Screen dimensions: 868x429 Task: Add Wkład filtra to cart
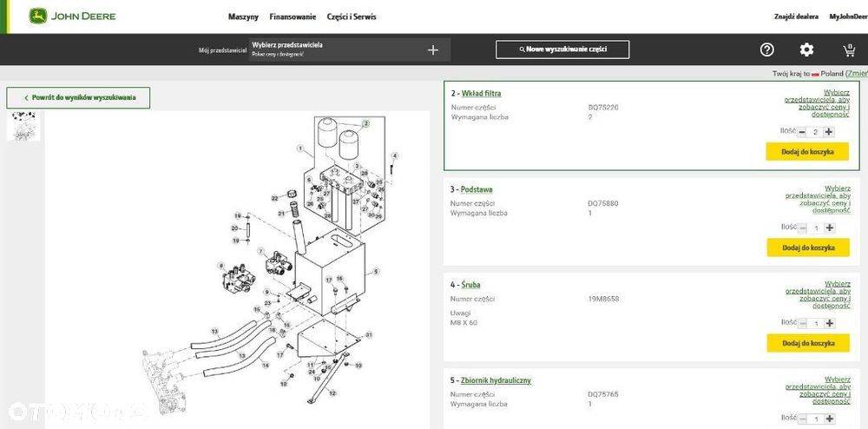tap(807, 152)
